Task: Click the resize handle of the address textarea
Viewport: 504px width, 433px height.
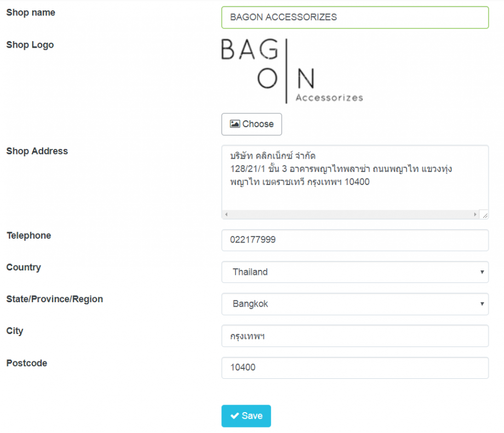Action: click(x=484, y=214)
